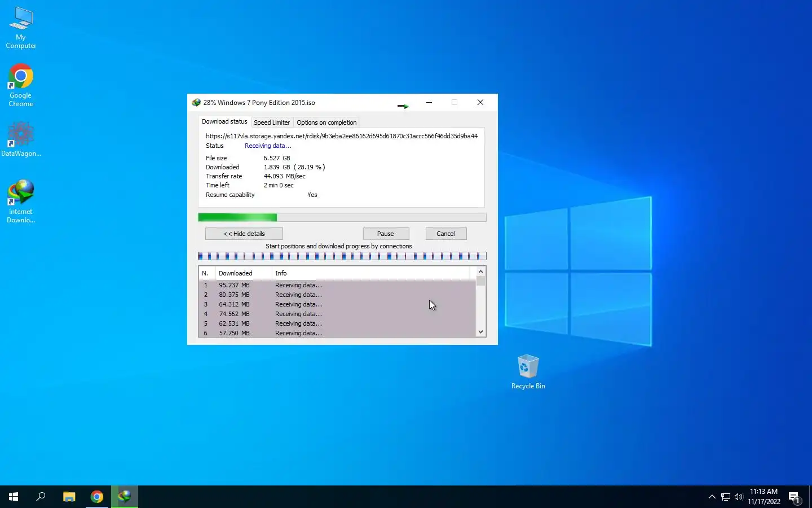Click the connections list scrollbar thumb
The width and height of the screenshot is (812, 508).
coord(481,281)
